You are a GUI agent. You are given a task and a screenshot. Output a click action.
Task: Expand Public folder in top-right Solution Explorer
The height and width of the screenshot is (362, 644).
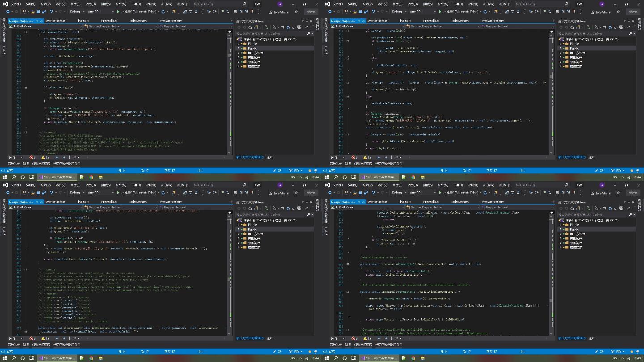[x=561, y=48]
